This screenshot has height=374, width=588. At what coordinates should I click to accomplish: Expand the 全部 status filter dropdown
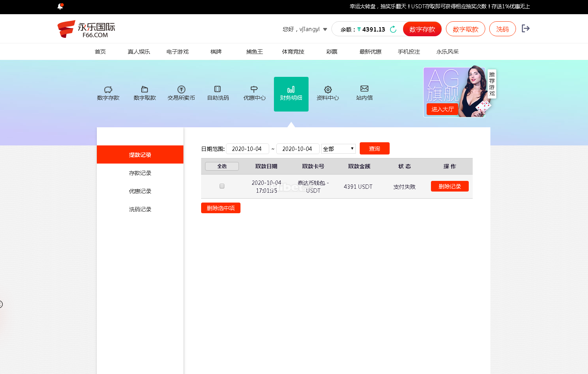[338, 149]
